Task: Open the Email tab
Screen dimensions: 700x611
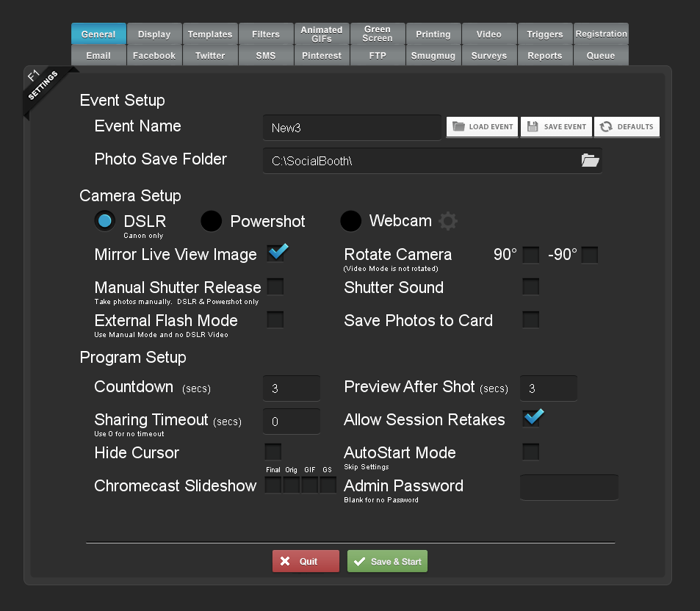Action: pyautogui.click(x=98, y=55)
